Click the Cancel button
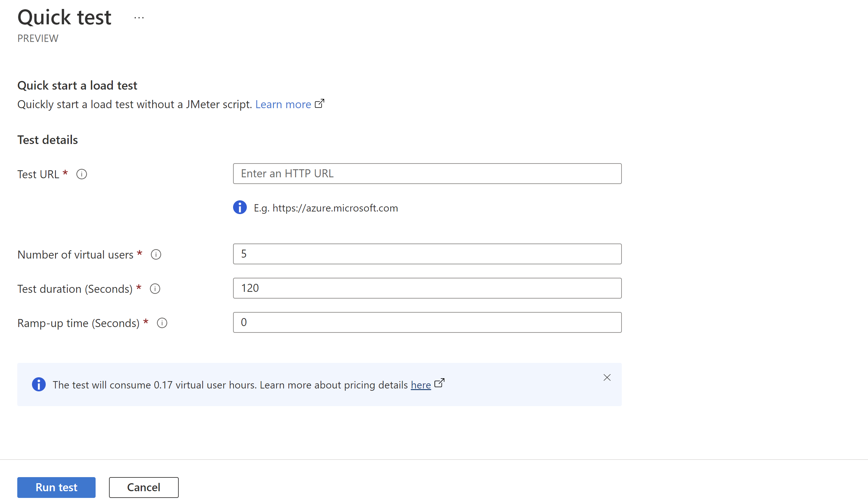The width and height of the screenshot is (868, 504). [144, 487]
